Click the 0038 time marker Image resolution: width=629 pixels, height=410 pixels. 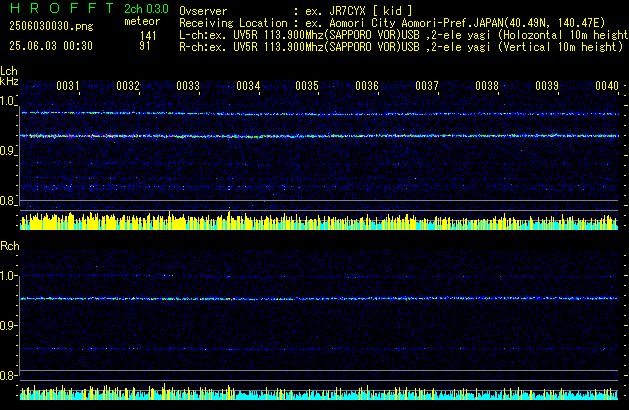pyautogui.click(x=487, y=86)
